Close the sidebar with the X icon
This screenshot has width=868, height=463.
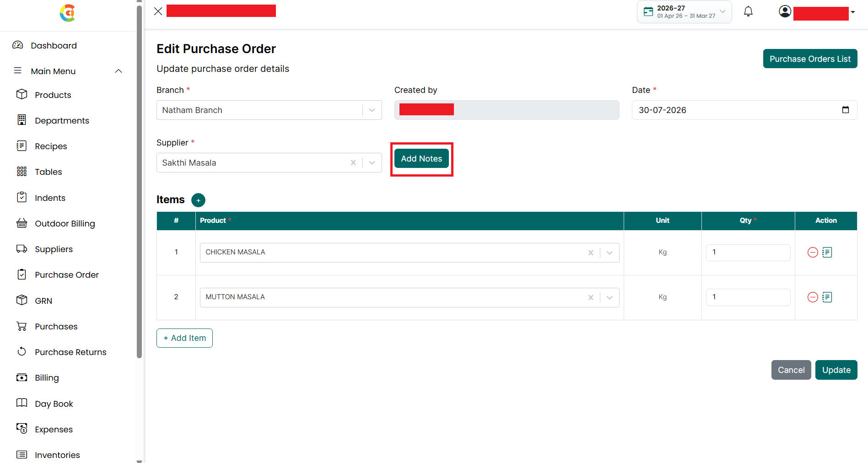158,11
